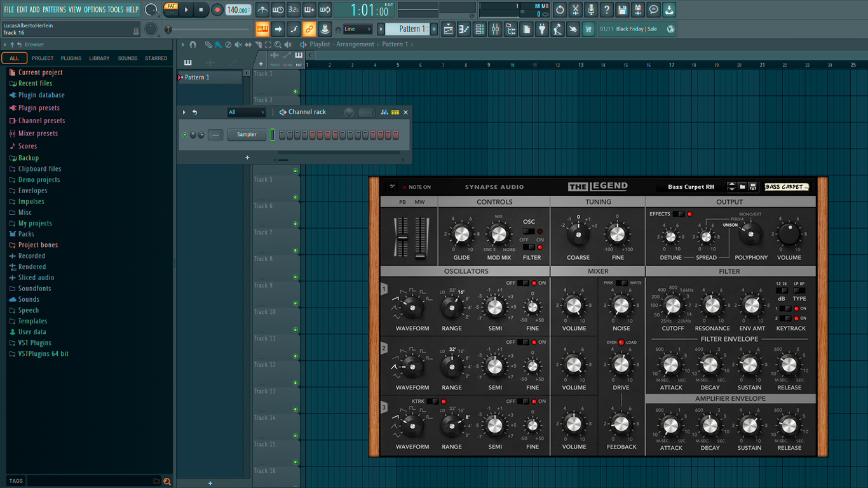Click the record button in transport
The image size is (868, 488).
pos(217,10)
